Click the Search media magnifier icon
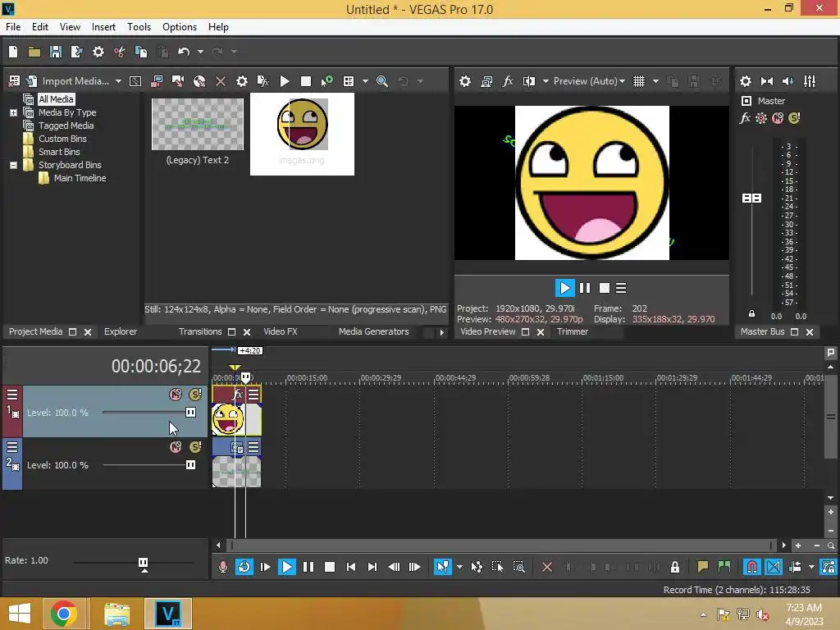 pos(382,81)
